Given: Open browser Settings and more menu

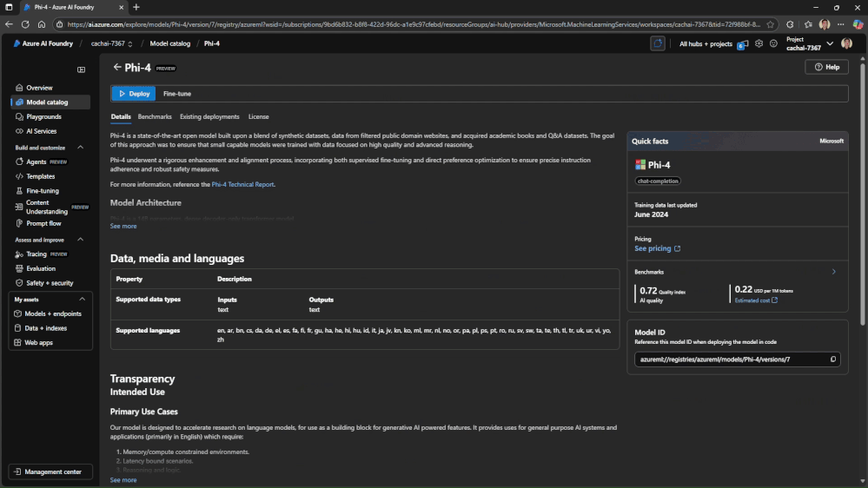Looking at the screenshot, I should [841, 24].
